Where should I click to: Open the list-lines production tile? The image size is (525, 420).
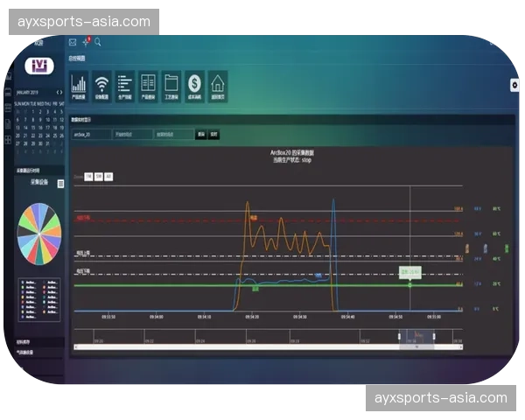[125, 86]
